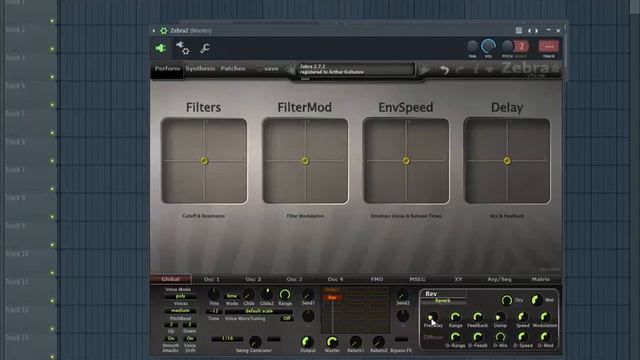Click the undo arrow icon

[x=444, y=70]
